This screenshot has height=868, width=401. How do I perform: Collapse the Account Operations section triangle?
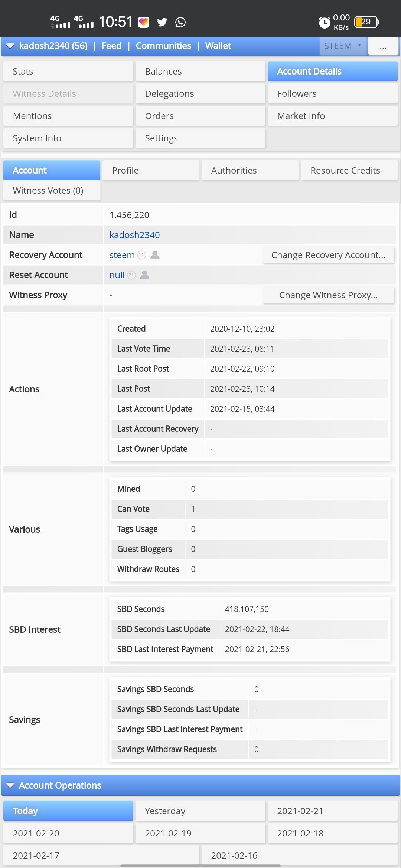(x=10, y=785)
